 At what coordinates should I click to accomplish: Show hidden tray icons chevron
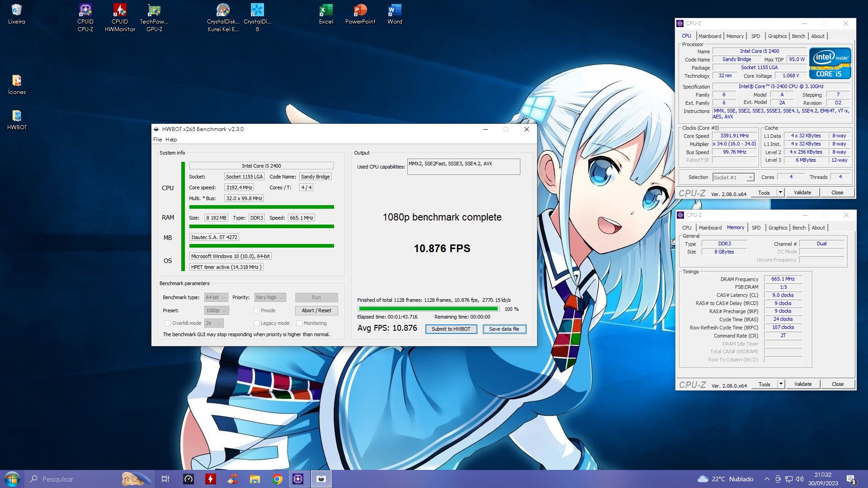tap(767, 479)
